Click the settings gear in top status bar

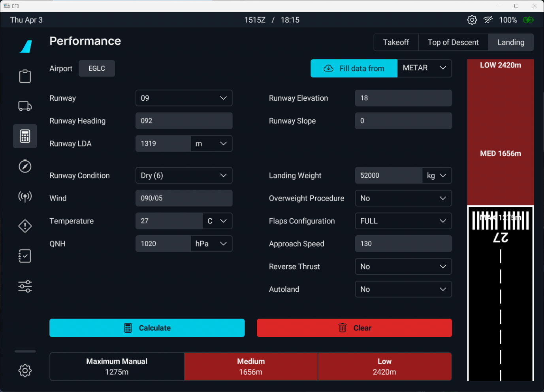tap(472, 20)
